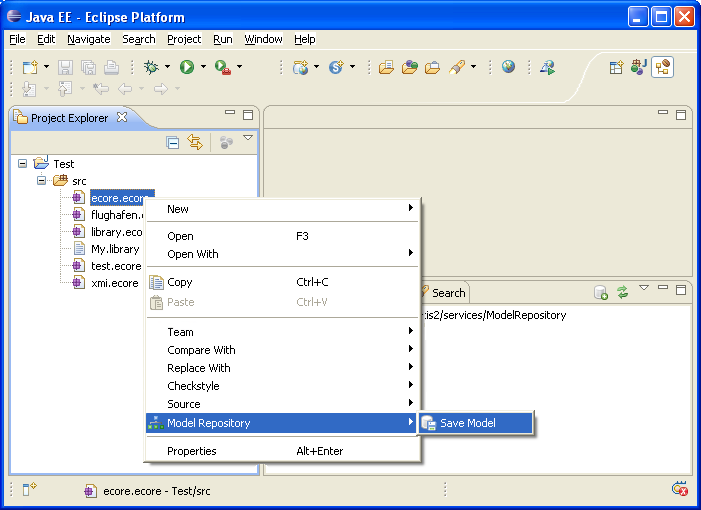Image resolution: width=701 pixels, height=510 pixels.
Task: Click the Search flashlight toolbar icon
Action: (456, 67)
